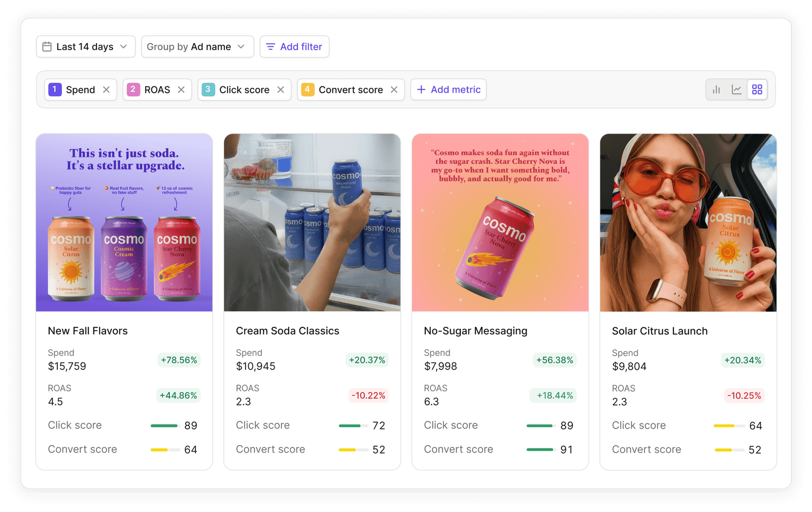Viewport: 812px width, 512px height.
Task: Remove the Spend metric chip
Action: (106, 90)
